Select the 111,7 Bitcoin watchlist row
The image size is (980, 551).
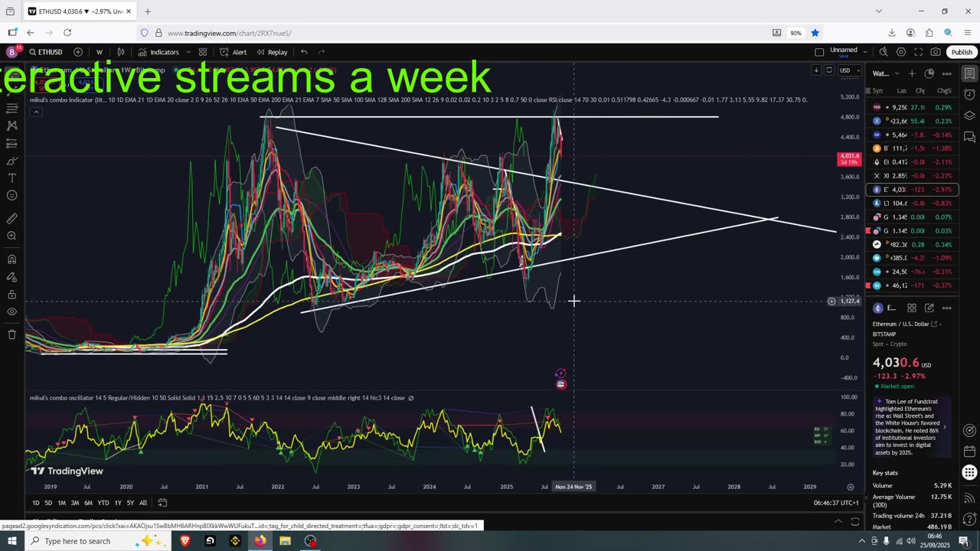tap(914, 148)
